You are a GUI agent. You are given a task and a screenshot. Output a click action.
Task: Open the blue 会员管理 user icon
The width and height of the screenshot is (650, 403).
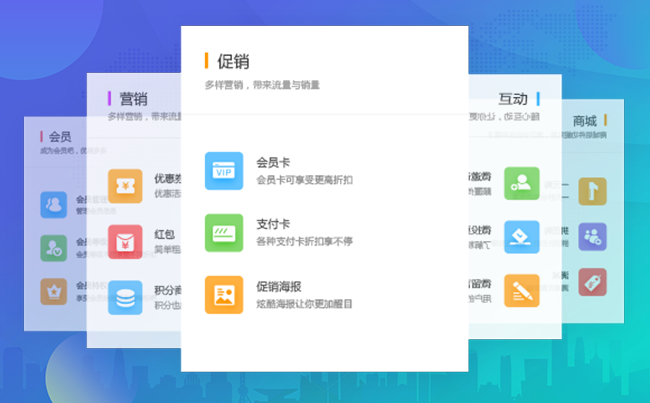click(53, 205)
